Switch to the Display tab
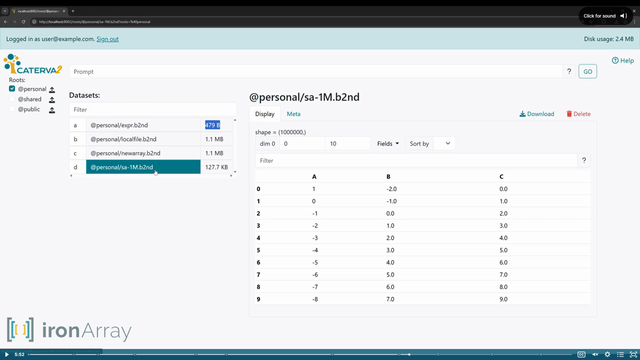 pos(265,114)
